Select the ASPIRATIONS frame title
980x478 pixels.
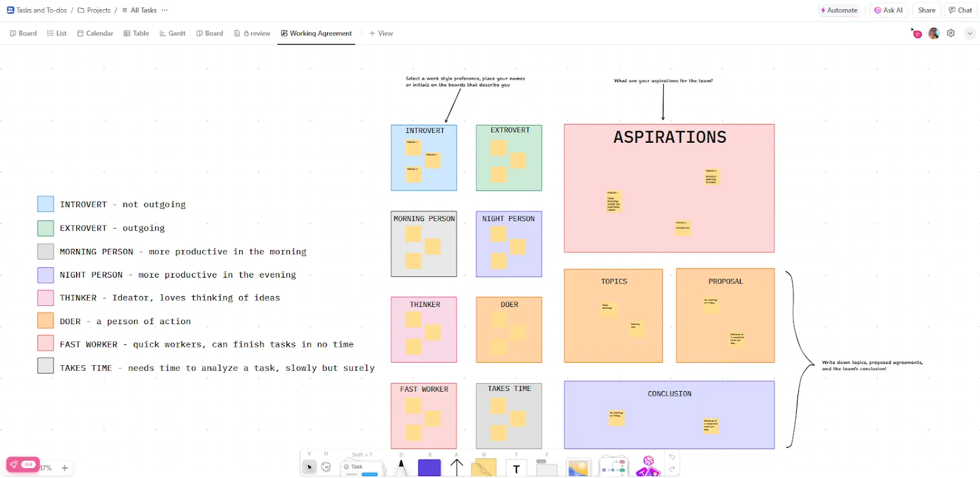click(669, 137)
